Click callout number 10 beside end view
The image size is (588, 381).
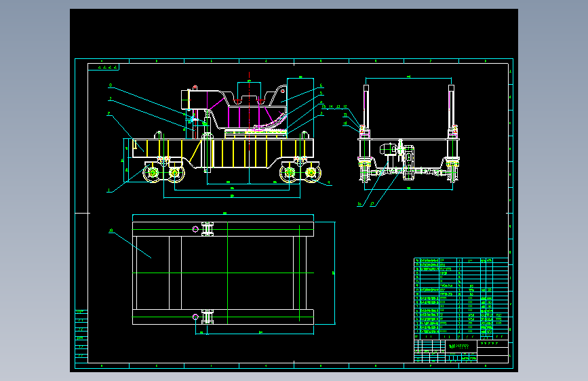tap(345, 123)
